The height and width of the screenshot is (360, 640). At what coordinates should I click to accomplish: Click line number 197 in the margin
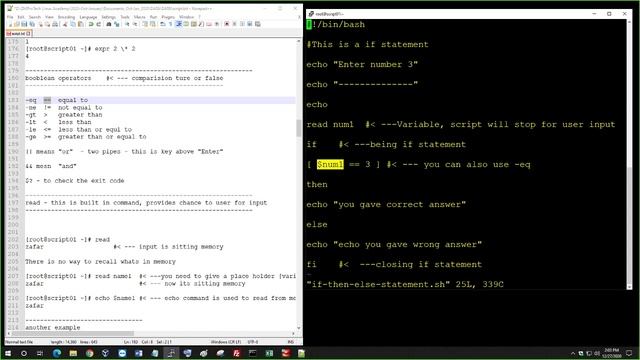(x=13, y=202)
